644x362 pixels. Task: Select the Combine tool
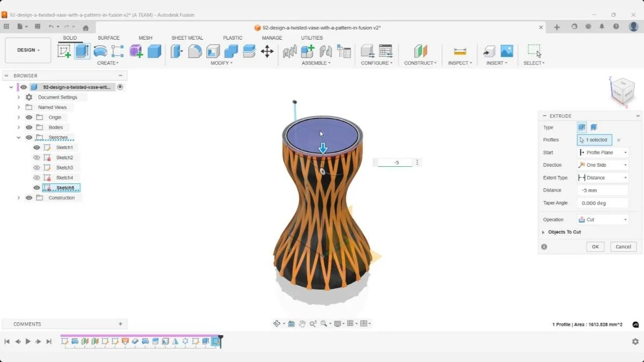[x=231, y=51]
